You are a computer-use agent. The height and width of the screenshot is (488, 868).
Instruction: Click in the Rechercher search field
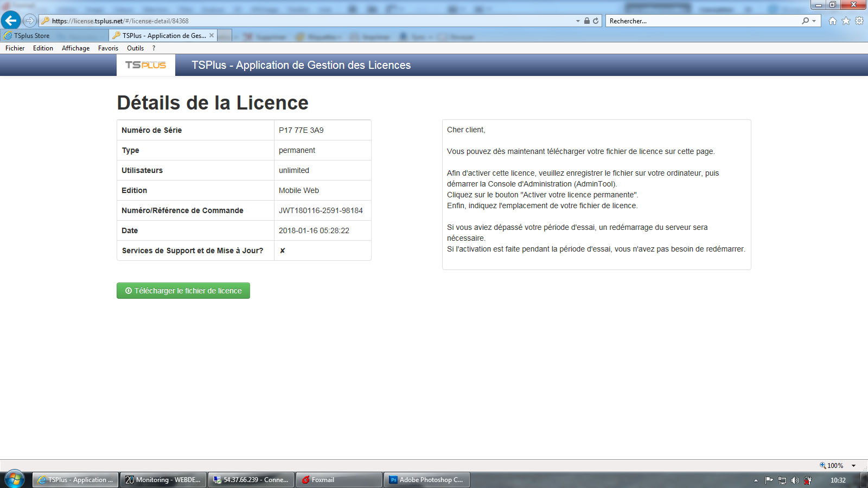pos(703,21)
